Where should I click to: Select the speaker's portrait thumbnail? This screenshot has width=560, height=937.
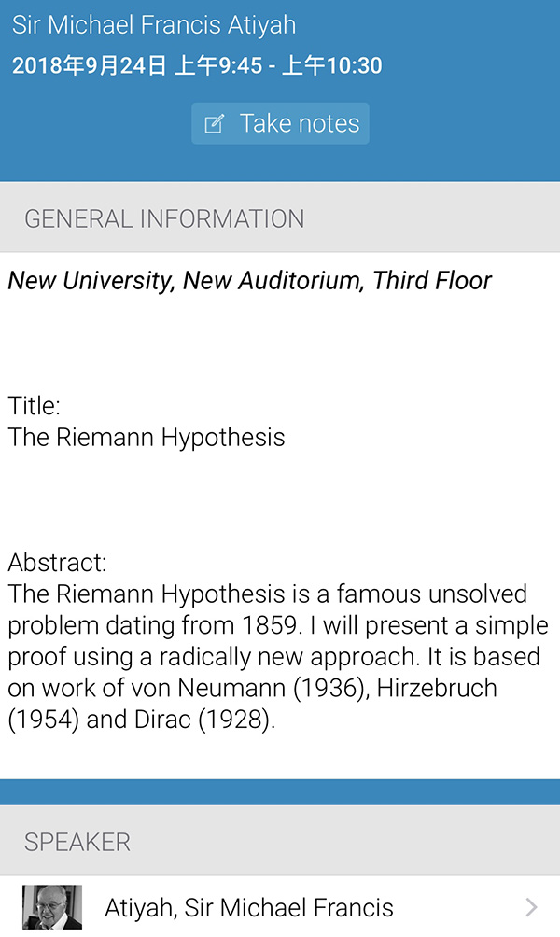tap(52, 907)
